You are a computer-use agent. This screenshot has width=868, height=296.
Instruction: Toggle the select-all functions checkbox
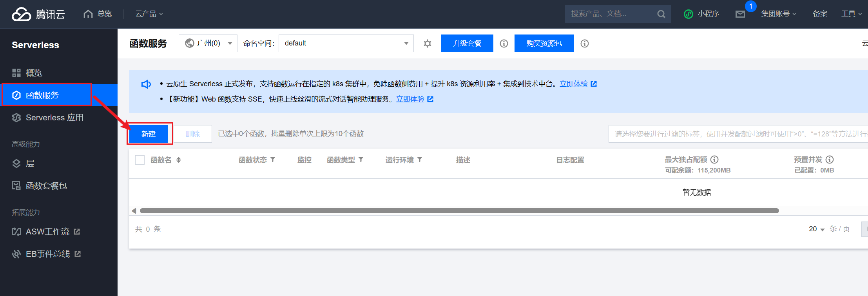[140, 160]
